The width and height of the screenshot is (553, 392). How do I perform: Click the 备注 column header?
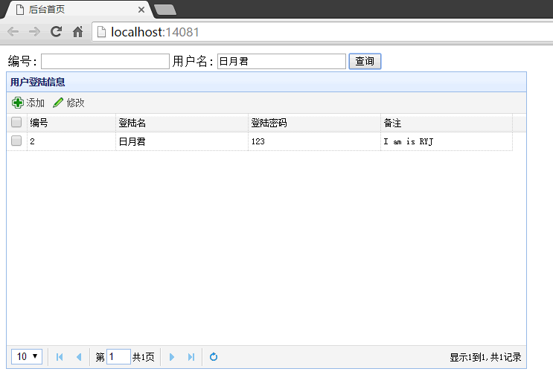coord(447,123)
